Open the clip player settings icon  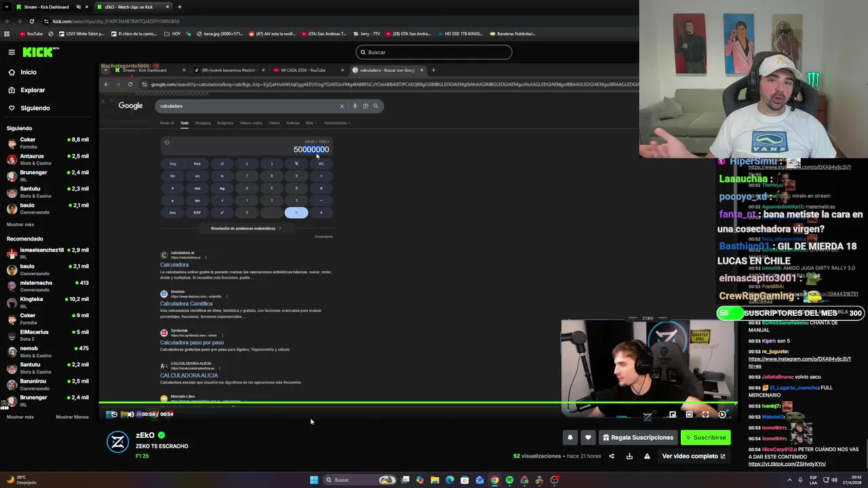click(x=722, y=414)
